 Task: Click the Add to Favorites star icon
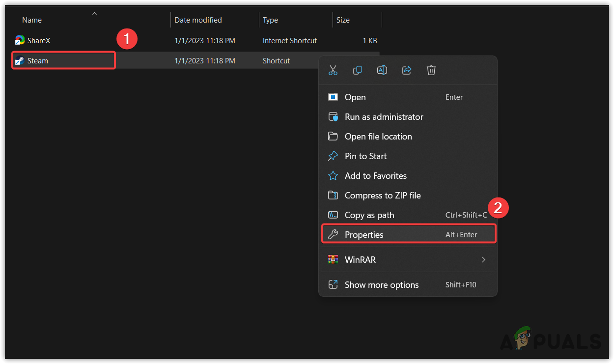[333, 176]
